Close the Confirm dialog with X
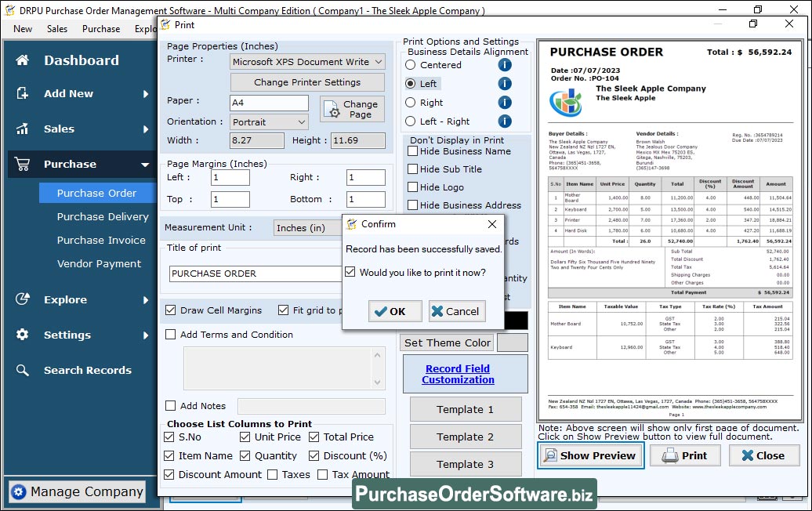The height and width of the screenshot is (511, 812). tap(492, 224)
